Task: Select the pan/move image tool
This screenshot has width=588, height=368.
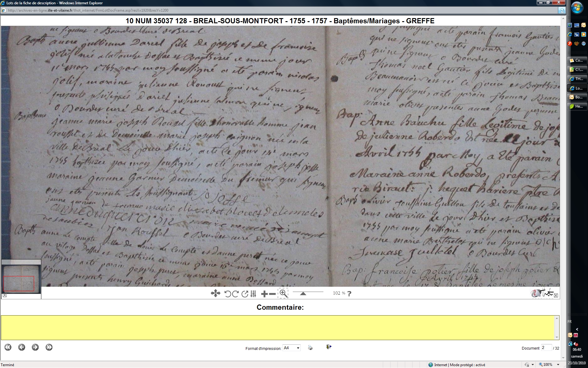Action: point(215,293)
